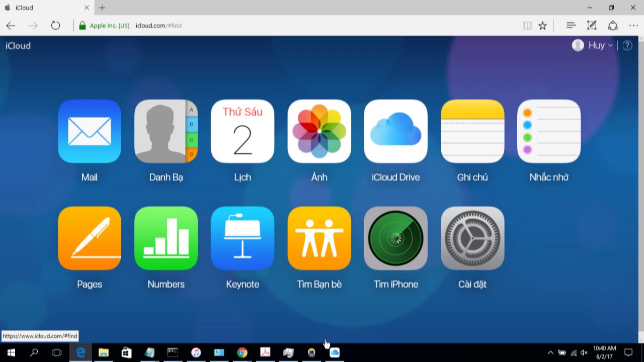This screenshot has width=644, height=362.
Task: View Apple Inc. site certificate info
Action: pos(104,26)
